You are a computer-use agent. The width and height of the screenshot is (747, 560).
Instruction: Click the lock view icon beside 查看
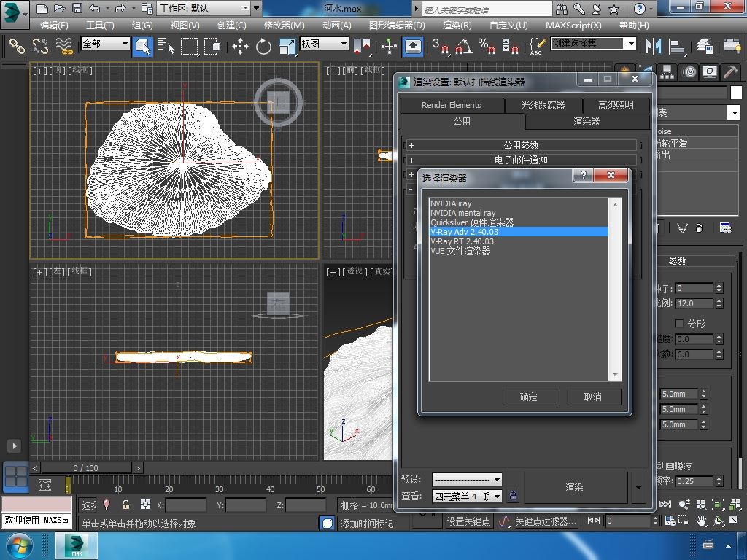[513, 496]
